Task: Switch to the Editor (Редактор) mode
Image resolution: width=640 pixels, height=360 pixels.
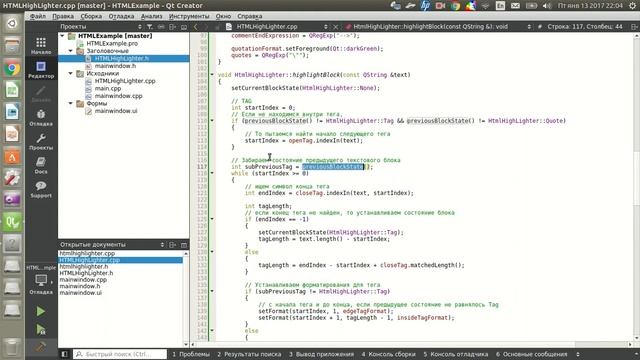Action: pyautogui.click(x=41, y=69)
